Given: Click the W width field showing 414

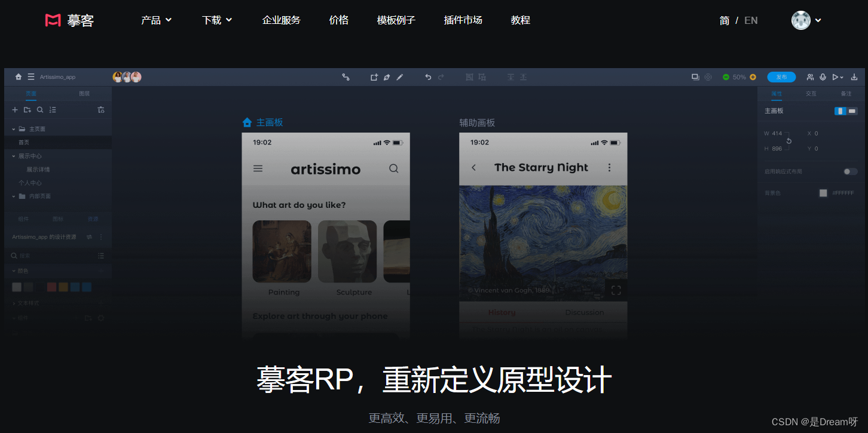Looking at the screenshot, I should coord(777,133).
